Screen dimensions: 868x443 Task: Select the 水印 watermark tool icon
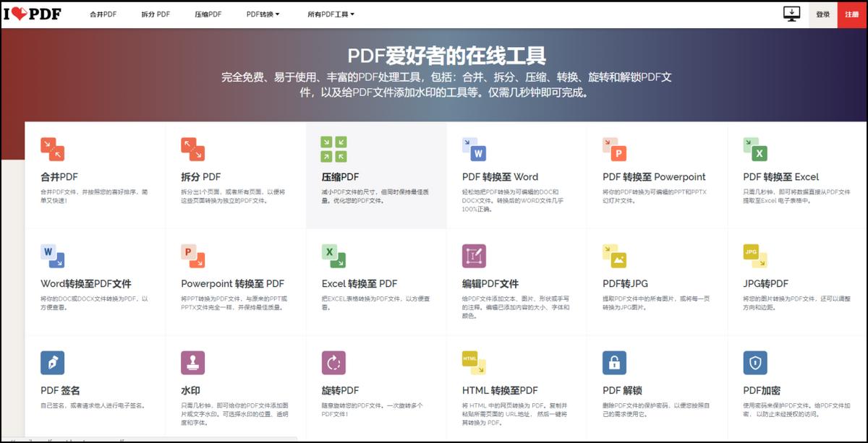[x=192, y=363]
